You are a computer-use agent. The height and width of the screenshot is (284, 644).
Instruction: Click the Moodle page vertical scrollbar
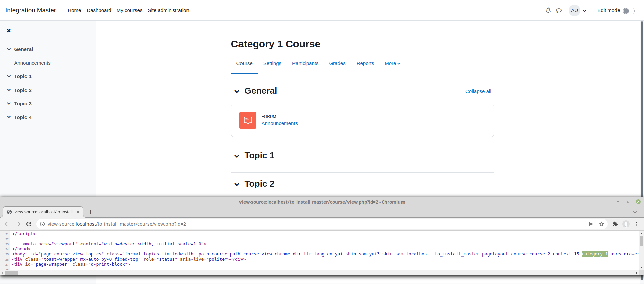click(642, 109)
